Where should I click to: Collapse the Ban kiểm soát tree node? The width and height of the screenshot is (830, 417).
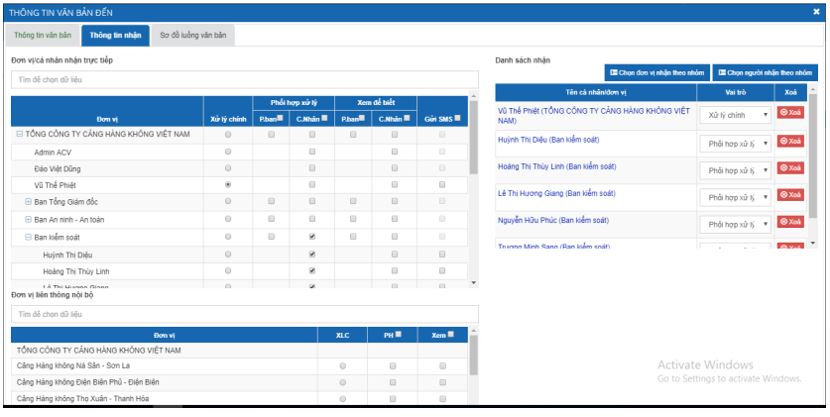pos(28,237)
